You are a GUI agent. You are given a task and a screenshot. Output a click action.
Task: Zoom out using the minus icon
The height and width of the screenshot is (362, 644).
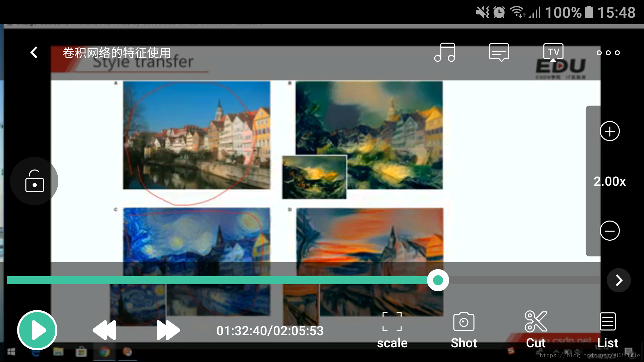click(610, 230)
